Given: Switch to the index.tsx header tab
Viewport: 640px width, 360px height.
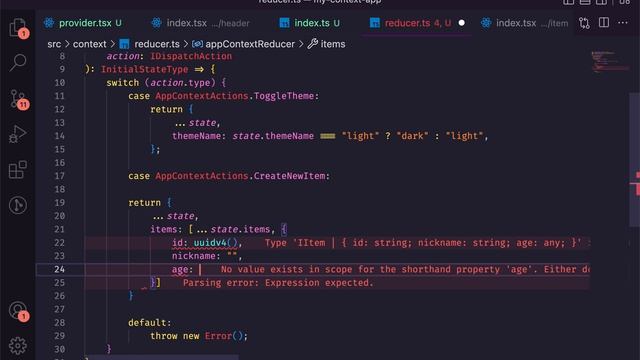Looking at the screenshot, I should coord(200,23).
